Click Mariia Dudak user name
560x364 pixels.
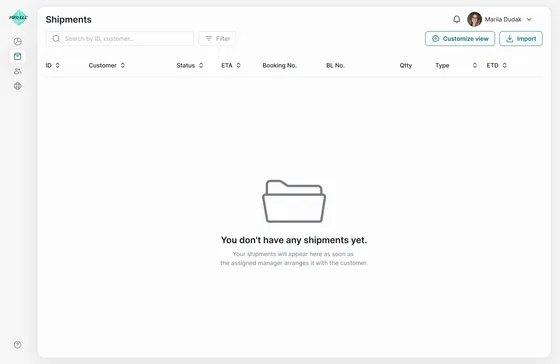[503, 19]
